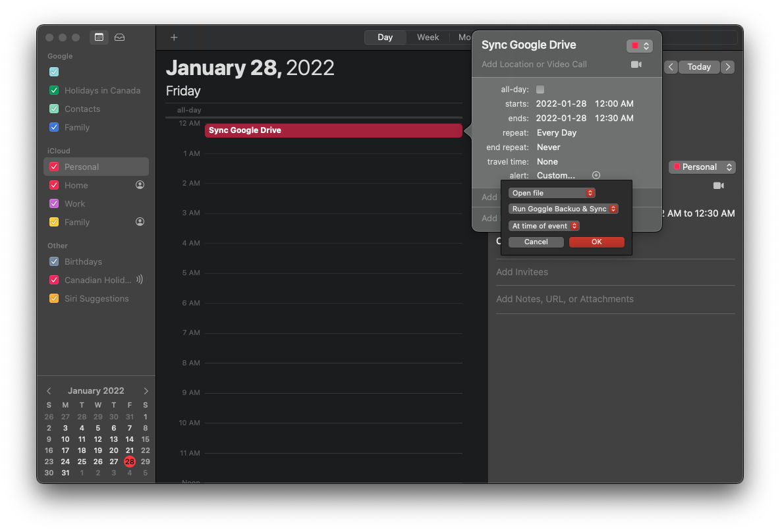Uncheck Canadian Holidays calendar checkbox
This screenshot has height=532, width=780.
pos(54,280)
